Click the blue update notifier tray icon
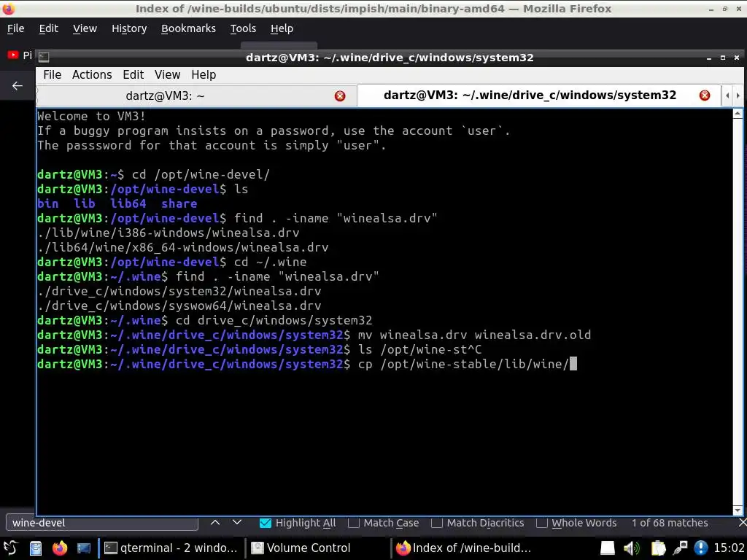747x560 pixels. [x=701, y=548]
